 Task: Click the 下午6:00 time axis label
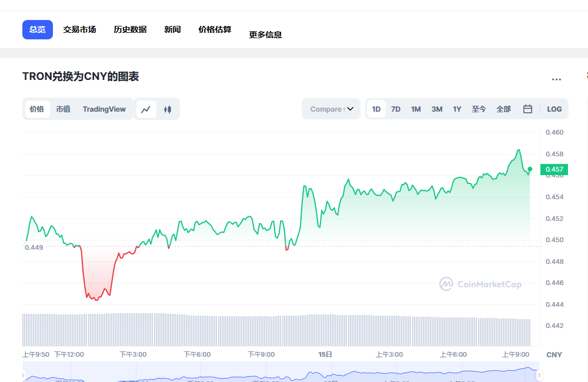coord(197,354)
